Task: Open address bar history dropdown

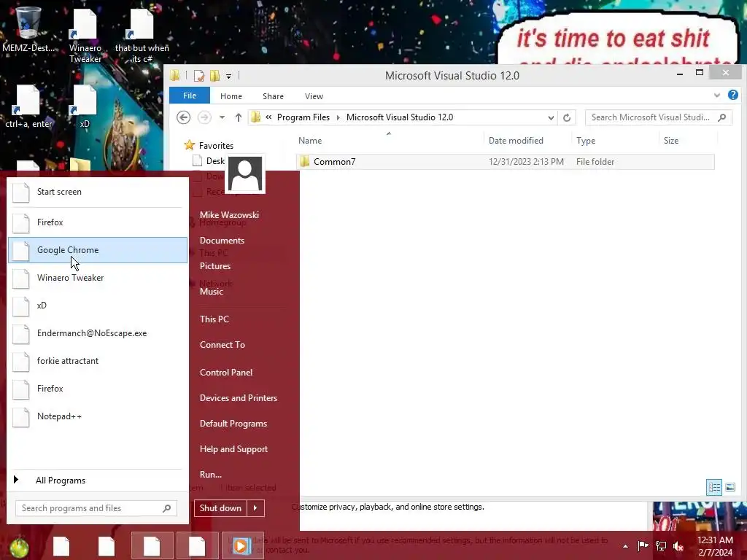Action: click(551, 117)
